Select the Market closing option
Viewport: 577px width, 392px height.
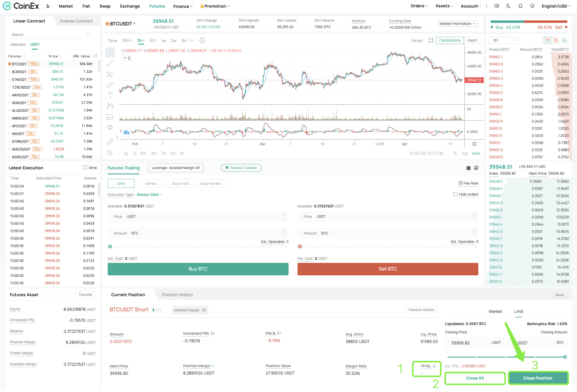click(x=495, y=311)
